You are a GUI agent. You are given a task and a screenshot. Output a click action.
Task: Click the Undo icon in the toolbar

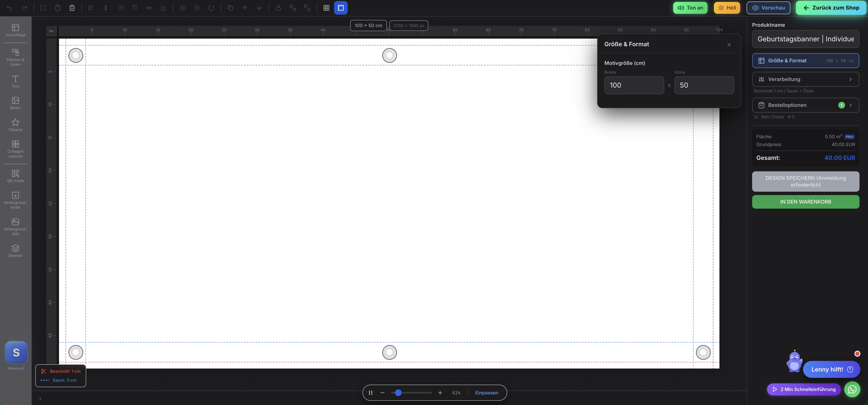[9, 7]
